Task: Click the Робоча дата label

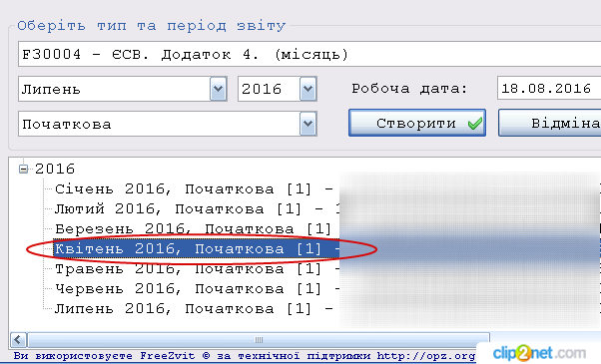Action: pyautogui.click(x=409, y=89)
